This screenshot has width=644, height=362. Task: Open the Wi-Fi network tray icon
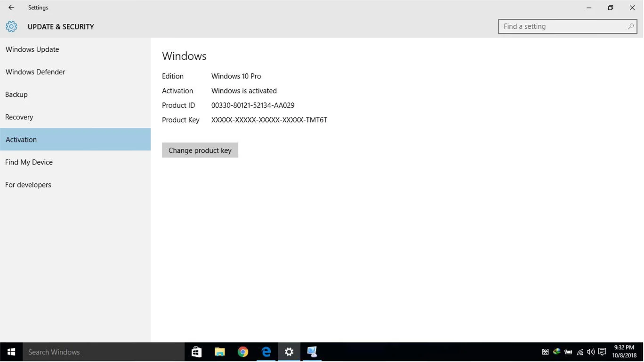[580, 352]
